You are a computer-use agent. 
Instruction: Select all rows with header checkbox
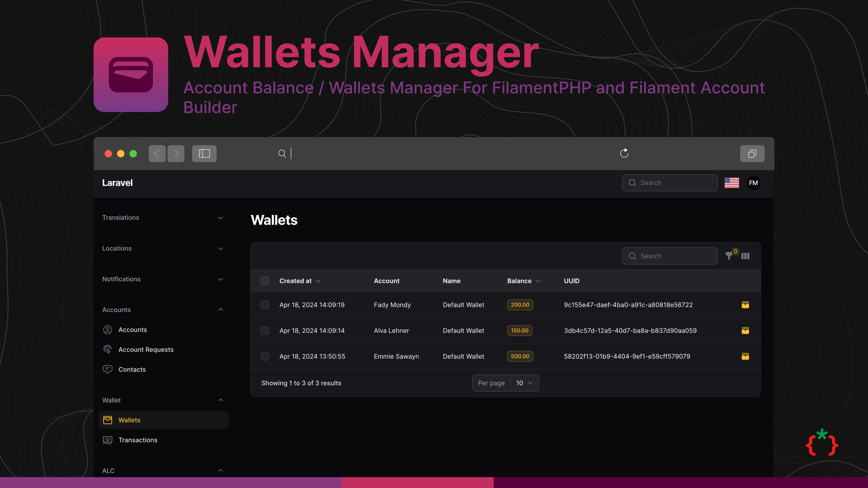coord(265,281)
